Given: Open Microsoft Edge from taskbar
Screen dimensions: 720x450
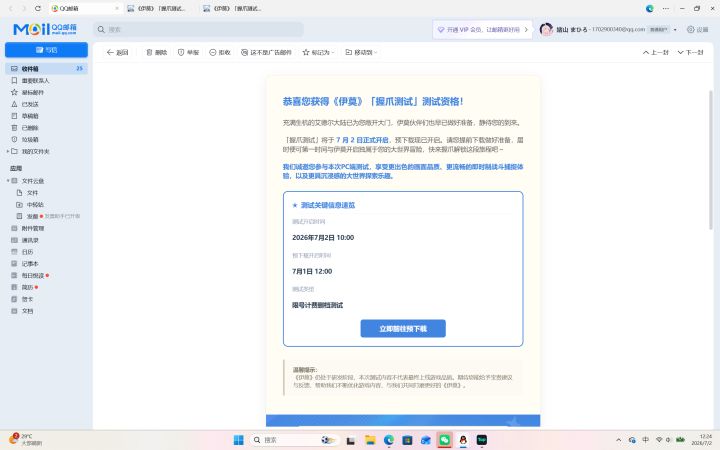Looking at the screenshot, I should 388,440.
